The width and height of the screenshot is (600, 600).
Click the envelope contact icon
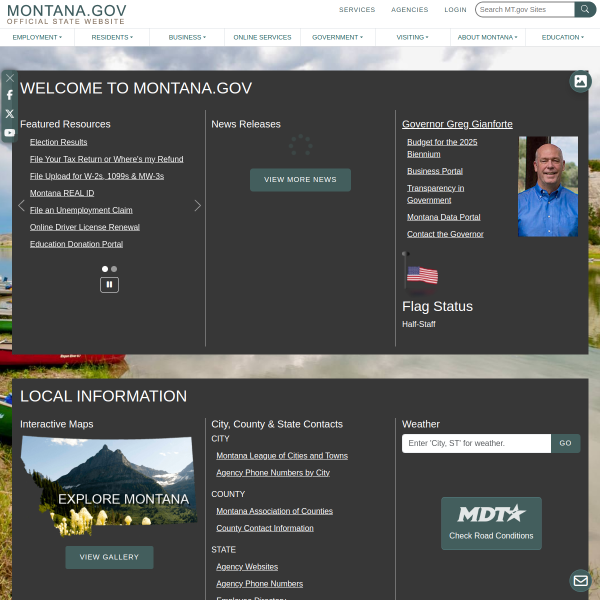coord(580,580)
